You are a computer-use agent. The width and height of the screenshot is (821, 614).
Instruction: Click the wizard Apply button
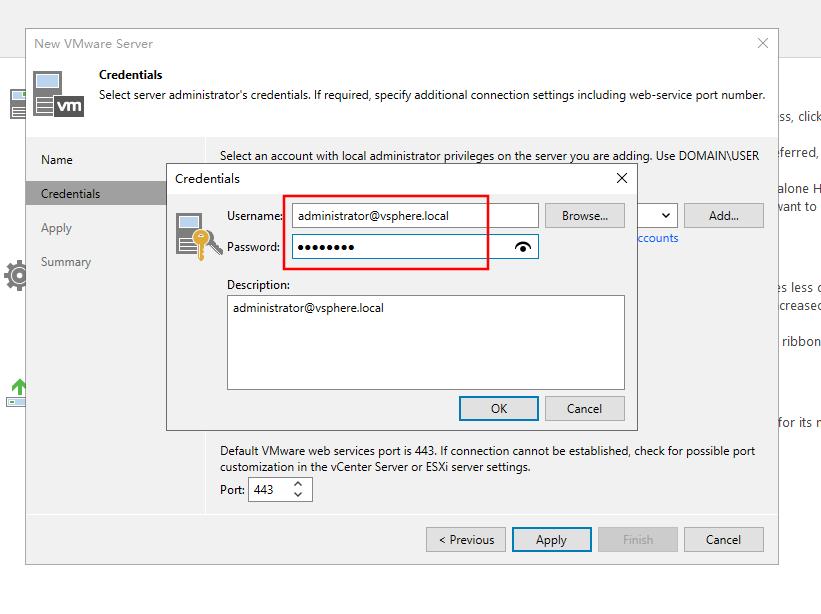click(551, 540)
